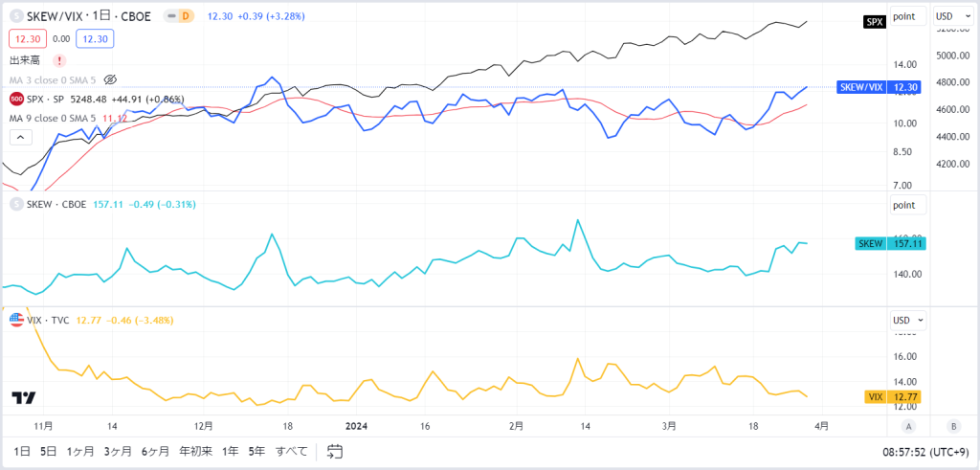Open the go-to-date calendar icon

click(335, 451)
